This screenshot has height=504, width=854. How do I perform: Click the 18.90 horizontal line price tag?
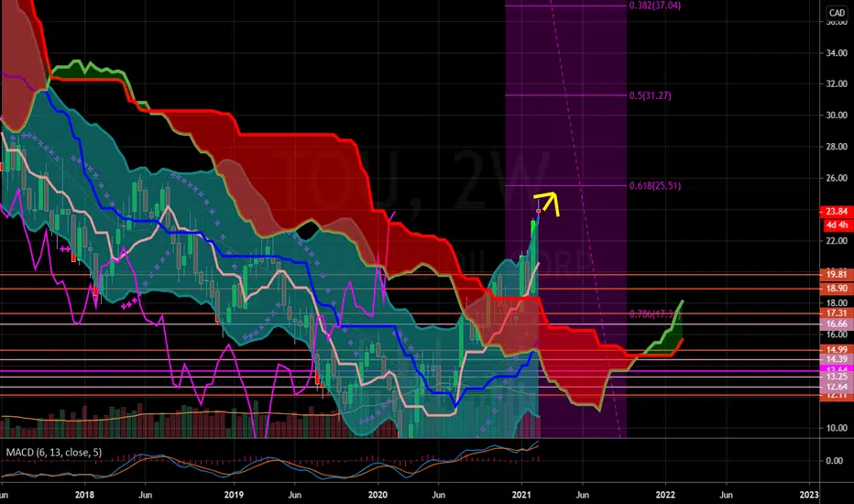(836, 289)
